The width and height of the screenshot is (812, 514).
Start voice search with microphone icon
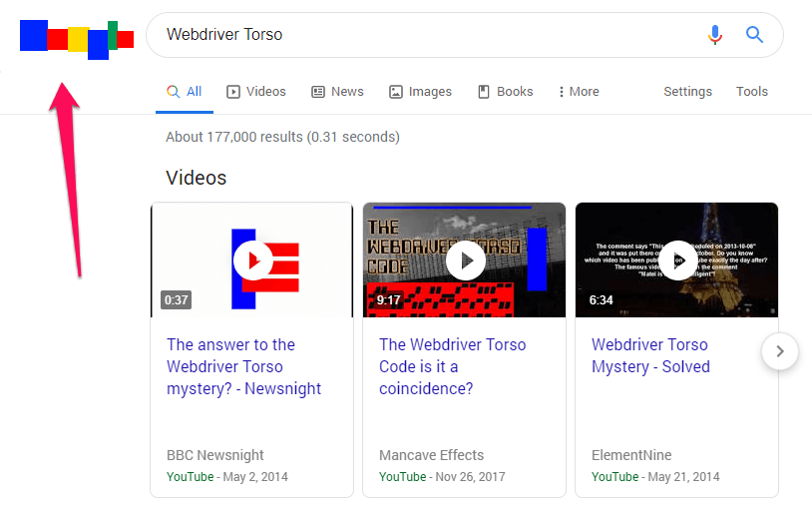[715, 35]
